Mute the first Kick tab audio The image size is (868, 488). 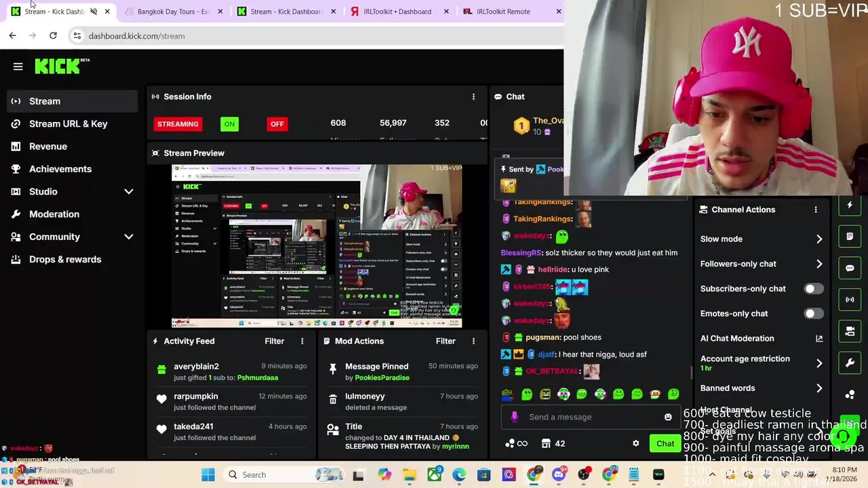[x=94, y=12]
